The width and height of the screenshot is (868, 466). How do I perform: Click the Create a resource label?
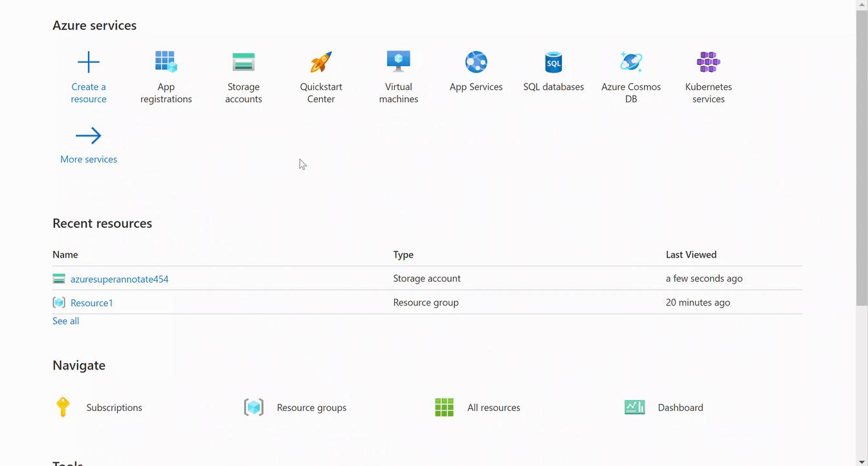[x=89, y=93]
